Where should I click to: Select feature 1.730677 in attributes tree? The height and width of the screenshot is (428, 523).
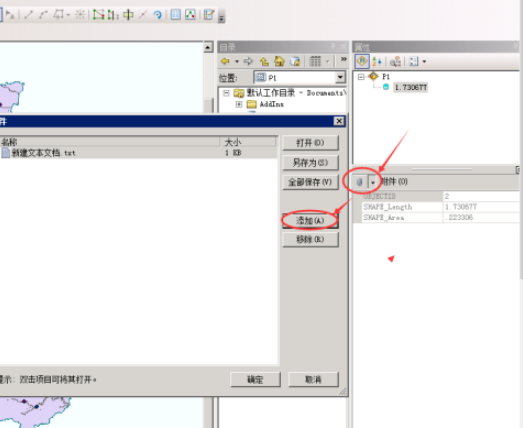[411, 87]
